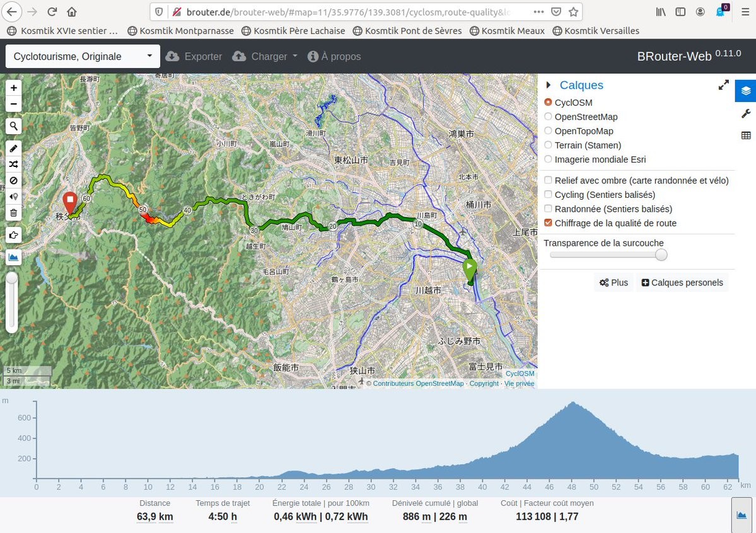Select the OpenTopoMap base layer
Viewport: 756px width, 533px height.
click(x=548, y=131)
